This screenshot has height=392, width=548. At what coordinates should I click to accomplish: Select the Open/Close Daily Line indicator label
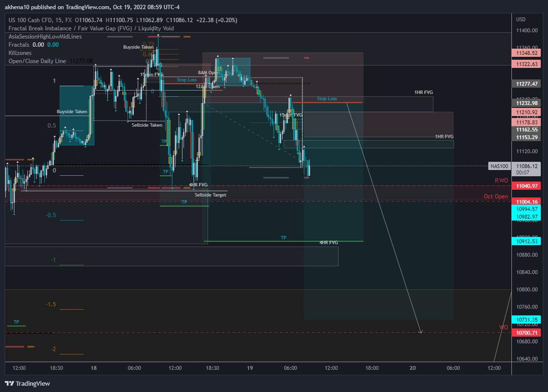click(x=37, y=61)
